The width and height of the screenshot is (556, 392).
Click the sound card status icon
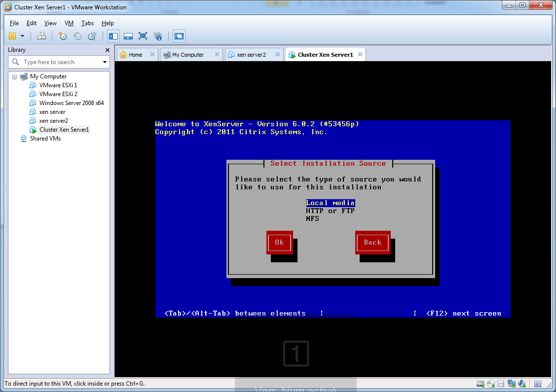click(521, 384)
